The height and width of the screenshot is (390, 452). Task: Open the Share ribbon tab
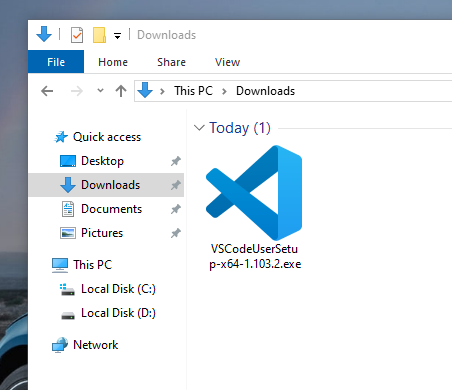171,62
